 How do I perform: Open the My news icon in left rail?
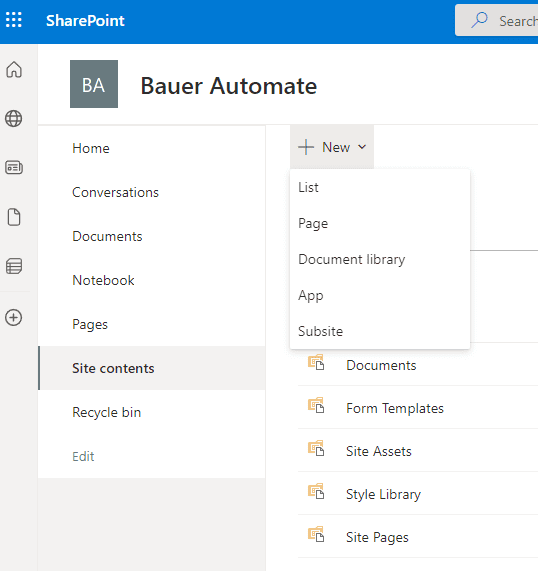tap(14, 168)
